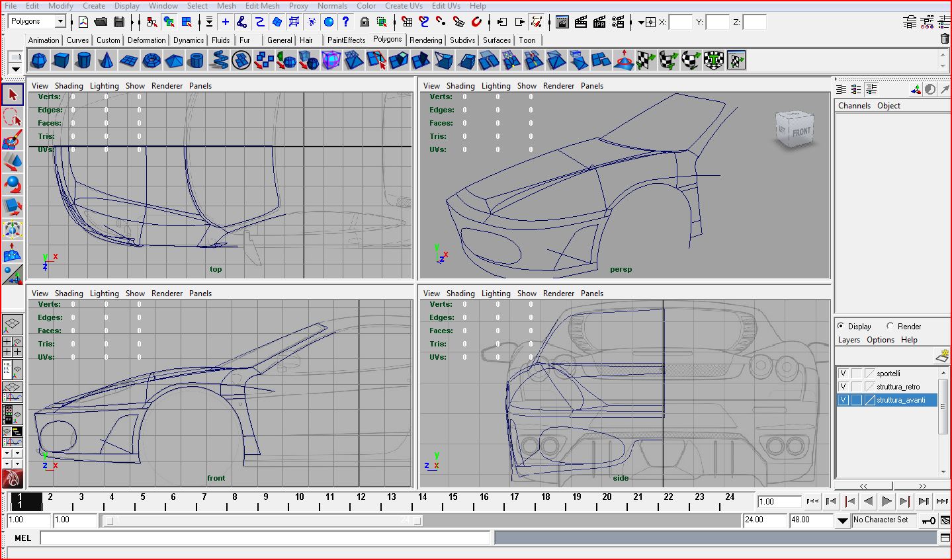Image resolution: width=952 pixels, height=560 pixels.
Task: Expand the shelf options arrow at left
Action: 15,68
